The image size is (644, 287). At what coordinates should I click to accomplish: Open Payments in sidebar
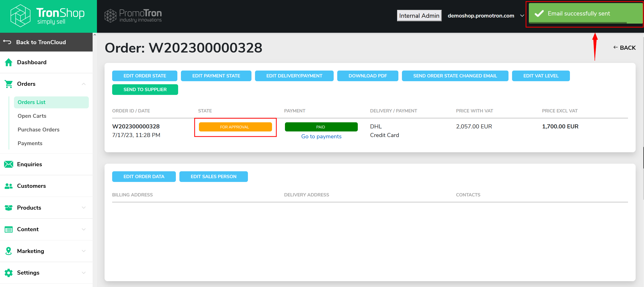point(30,143)
